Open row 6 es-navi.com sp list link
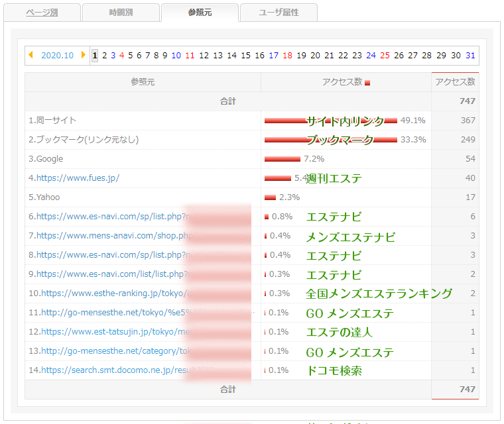Viewport: 504px width, 424px height. (115, 217)
